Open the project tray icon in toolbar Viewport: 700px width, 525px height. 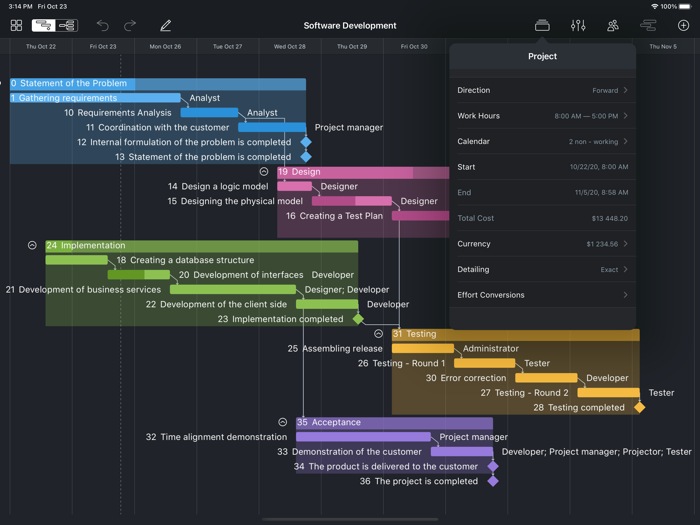coord(542,25)
